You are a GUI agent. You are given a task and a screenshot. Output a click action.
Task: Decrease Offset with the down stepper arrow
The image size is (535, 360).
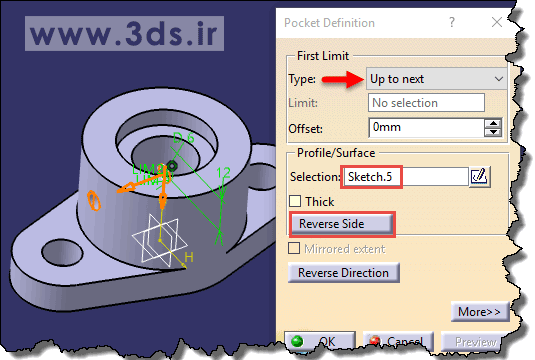(x=493, y=132)
